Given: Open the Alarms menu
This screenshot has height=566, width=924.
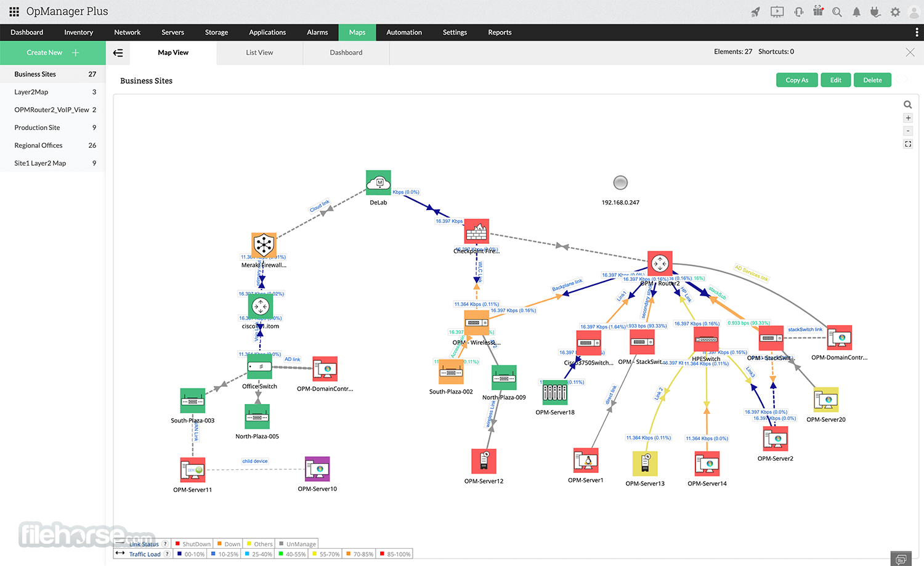Looking at the screenshot, I should 317,33.
